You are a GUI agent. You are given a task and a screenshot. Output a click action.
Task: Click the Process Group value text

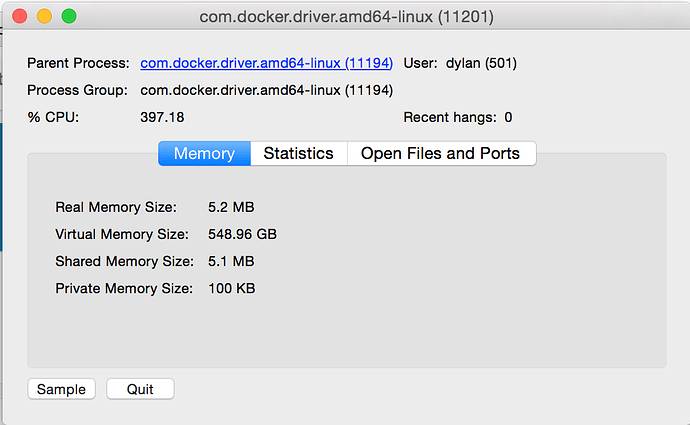coord(267,90)
